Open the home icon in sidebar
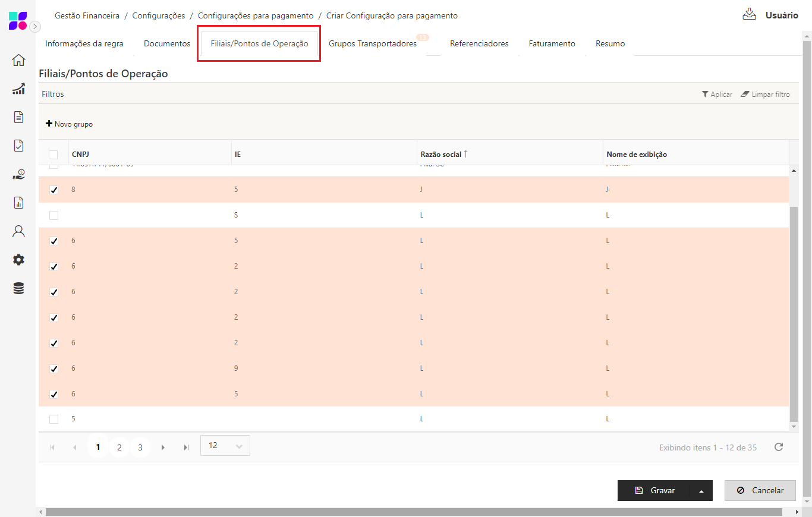 click(18, 60)
